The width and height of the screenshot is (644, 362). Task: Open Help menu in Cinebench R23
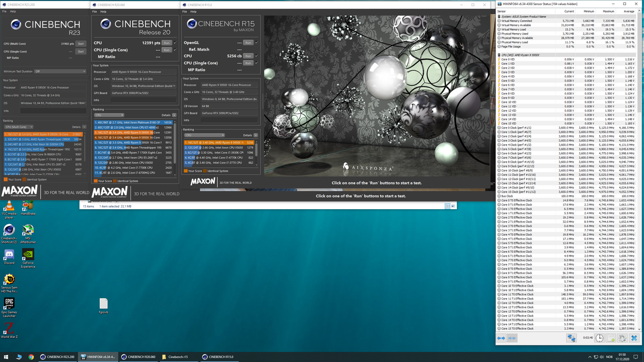point(13,11)
